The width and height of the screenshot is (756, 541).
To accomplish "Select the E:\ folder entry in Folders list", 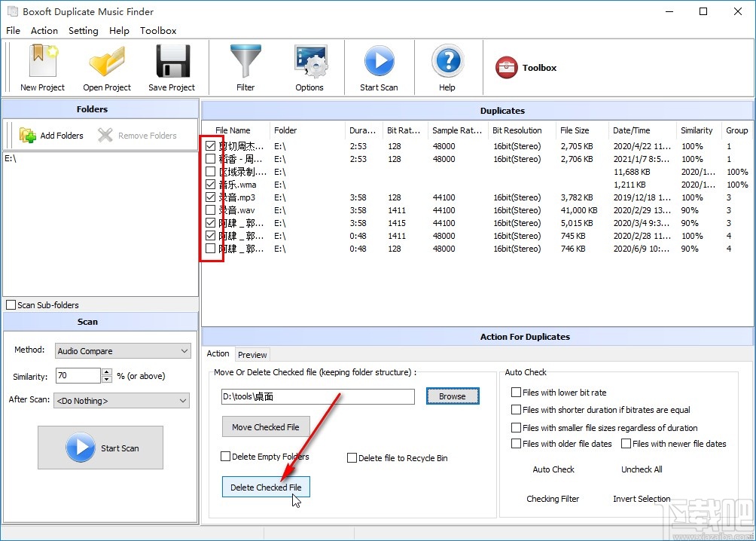I will (11, 158).
